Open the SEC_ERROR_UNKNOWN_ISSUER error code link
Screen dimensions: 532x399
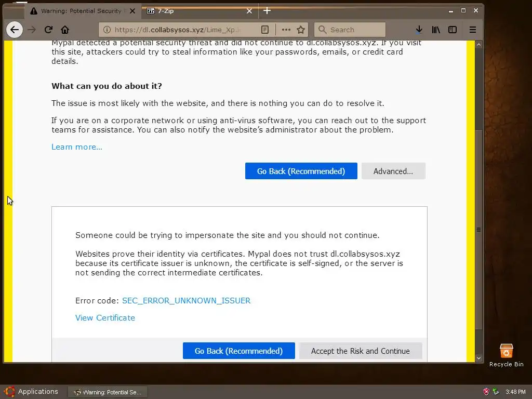(x=187, y=301)
